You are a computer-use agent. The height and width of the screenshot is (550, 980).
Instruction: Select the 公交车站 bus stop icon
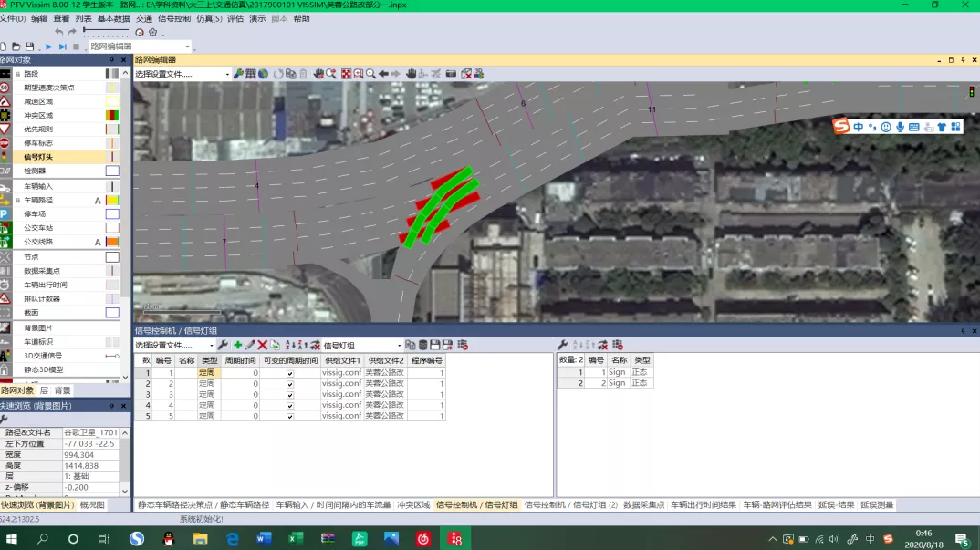(5, 228)
